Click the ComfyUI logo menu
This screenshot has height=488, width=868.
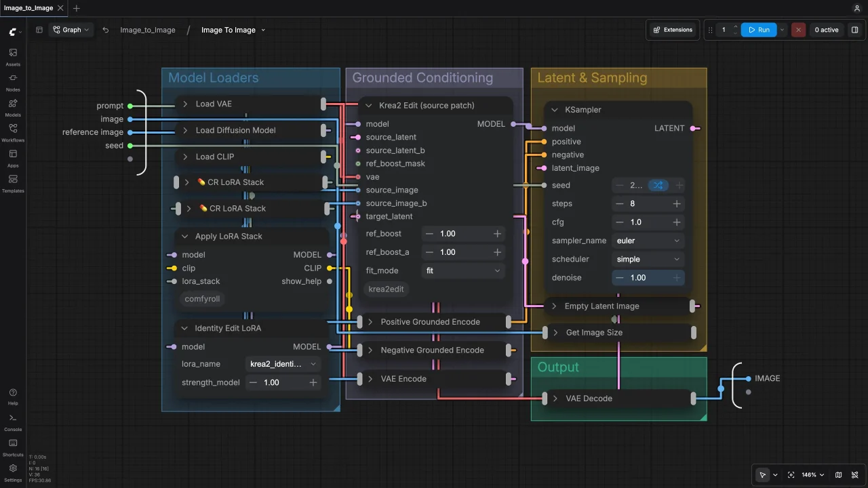[x=14, y=31]
